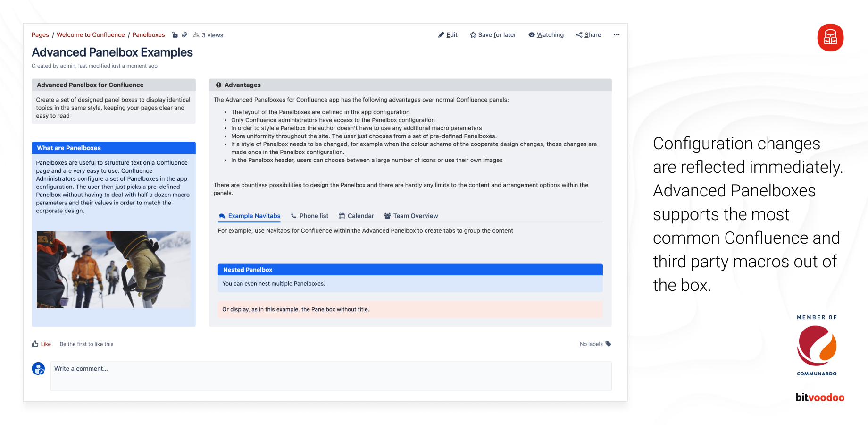Click your avatar beside the comment box
868x425 pixels.
38,368
